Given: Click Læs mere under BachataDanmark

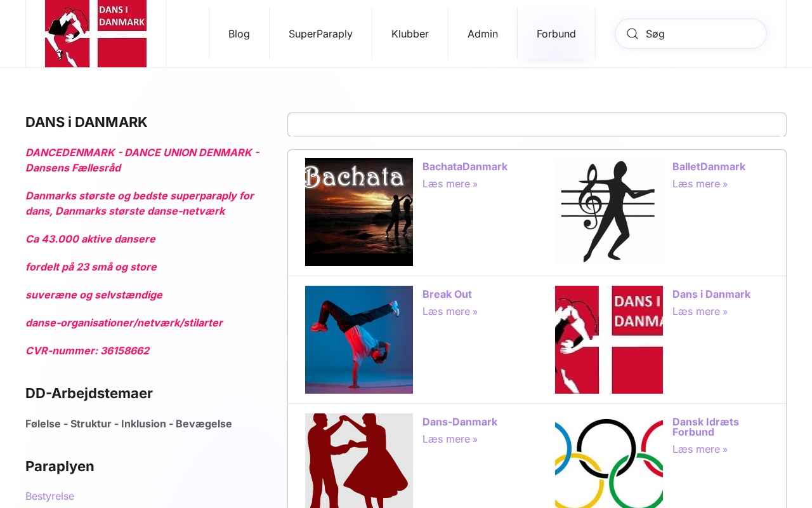Looking at the screenshot, I should pos(450,184).
